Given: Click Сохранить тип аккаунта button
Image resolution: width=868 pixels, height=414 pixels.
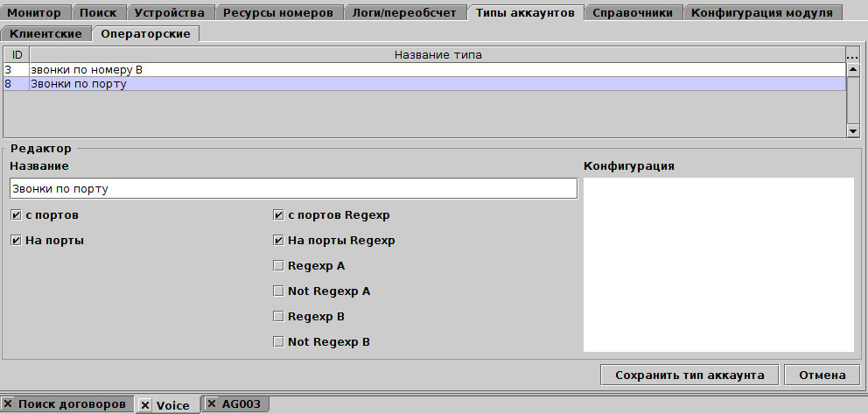Looking at the screenshot, I should pyautogui.click(x=689, y=375).
